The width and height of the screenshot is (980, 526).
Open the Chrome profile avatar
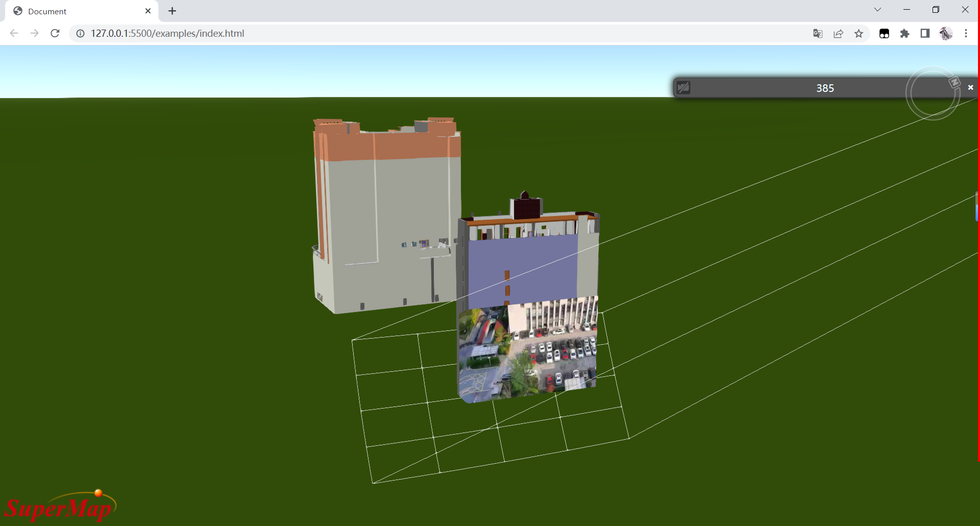tap(946, 33)
